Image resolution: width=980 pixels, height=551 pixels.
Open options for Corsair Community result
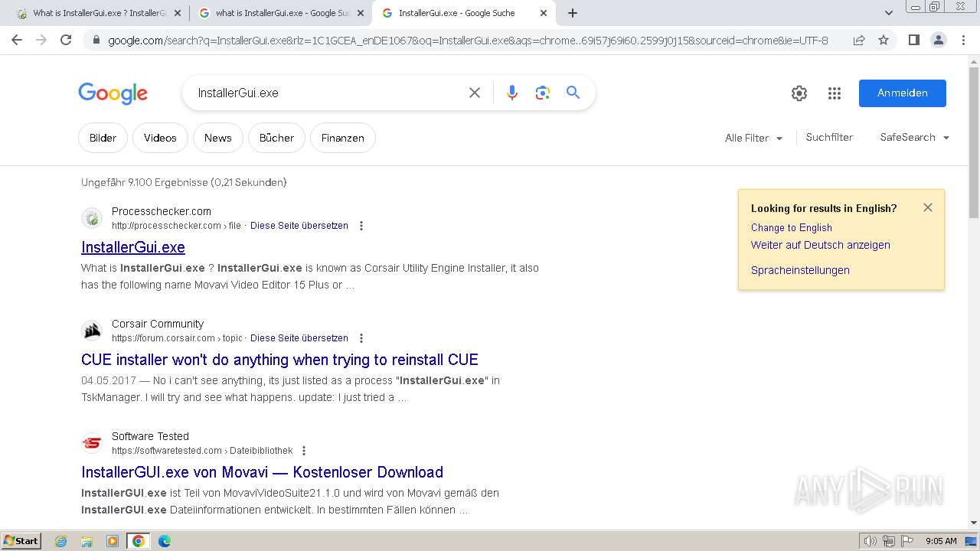point(361,338)
